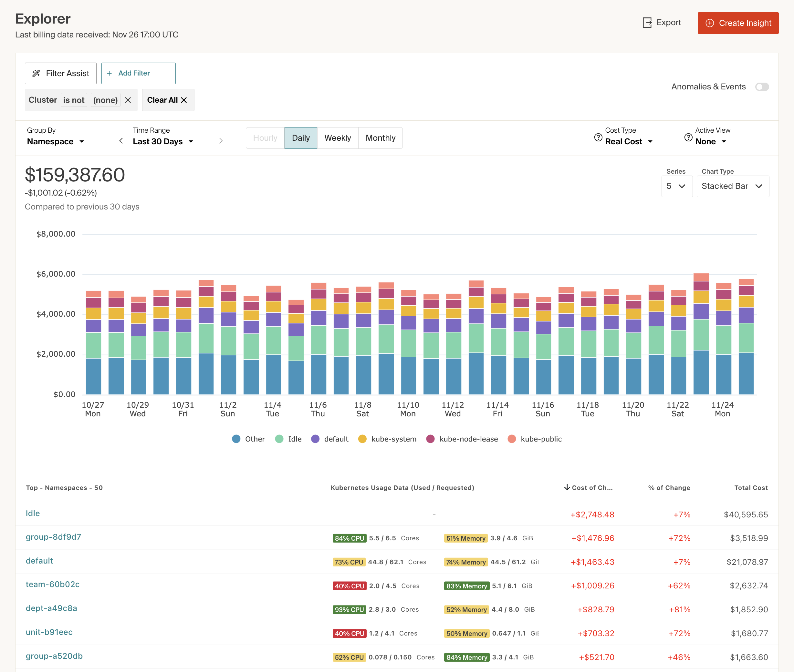Click the help icon beside Active View
Viewport: 794px width, 672px height.
tap(688, 137)
